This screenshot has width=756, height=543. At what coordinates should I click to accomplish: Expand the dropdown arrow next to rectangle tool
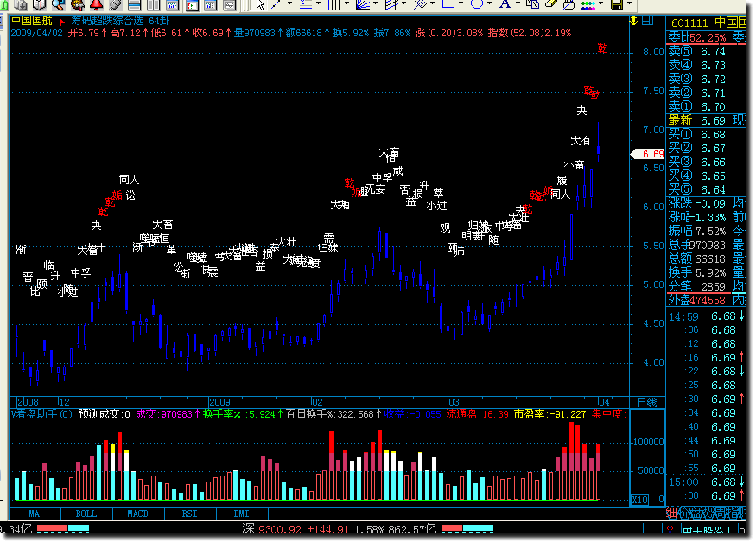pyautogui.click(x=461, y=3)
